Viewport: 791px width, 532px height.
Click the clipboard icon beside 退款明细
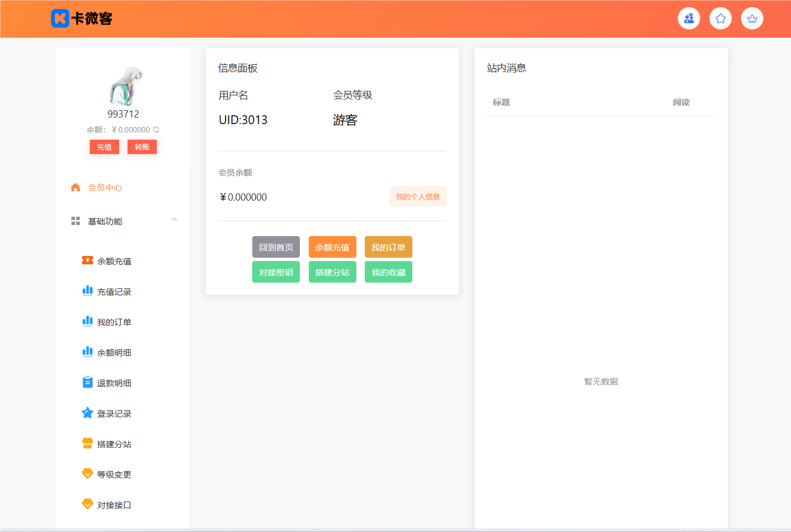pyautogui.click(x=88, y=382)
